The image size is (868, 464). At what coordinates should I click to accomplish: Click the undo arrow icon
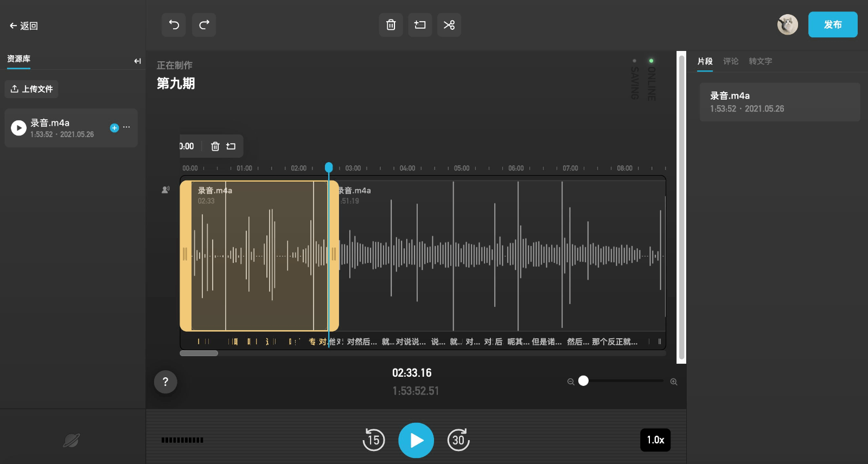click(x=174, y=25)
